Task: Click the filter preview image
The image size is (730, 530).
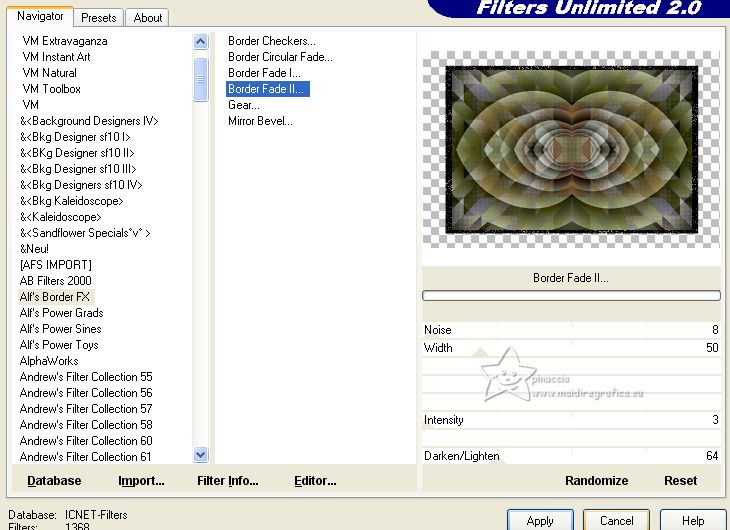Action: tap(571, 149)
